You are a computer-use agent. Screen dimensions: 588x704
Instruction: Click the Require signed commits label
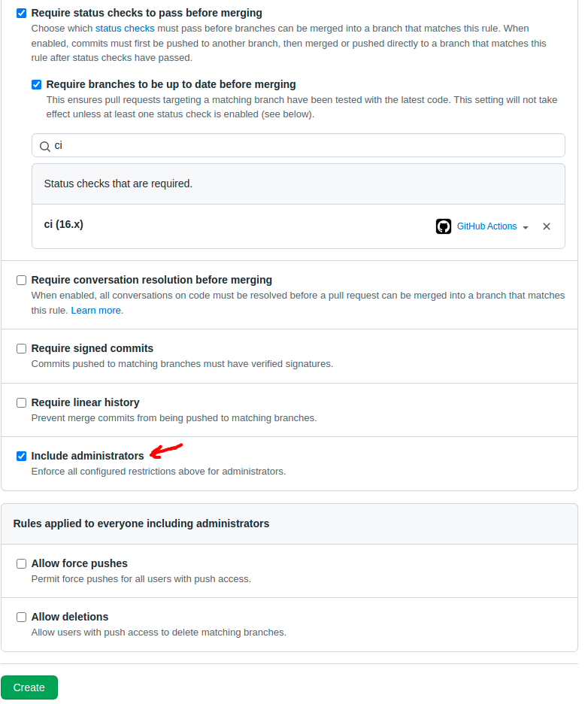tap(92, 348)
